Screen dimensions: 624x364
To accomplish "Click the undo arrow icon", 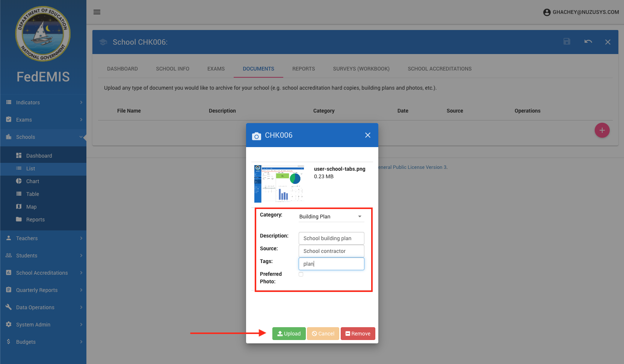I will pos(588,42).
